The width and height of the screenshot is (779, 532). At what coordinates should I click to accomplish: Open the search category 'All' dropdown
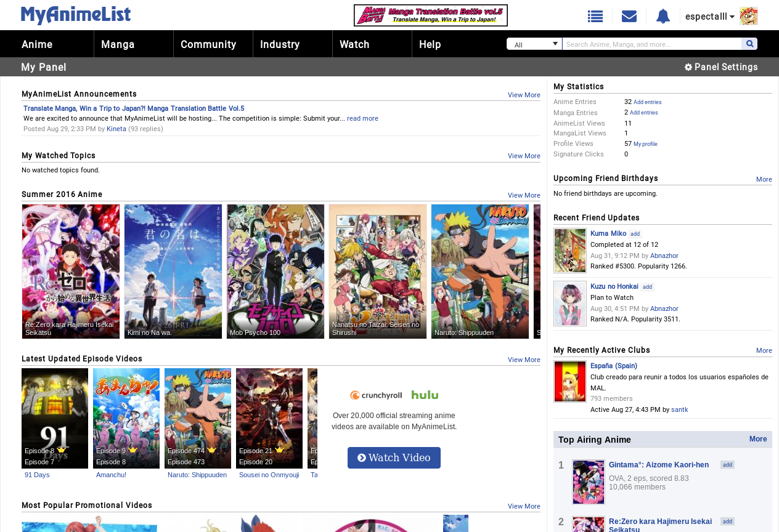534,44
